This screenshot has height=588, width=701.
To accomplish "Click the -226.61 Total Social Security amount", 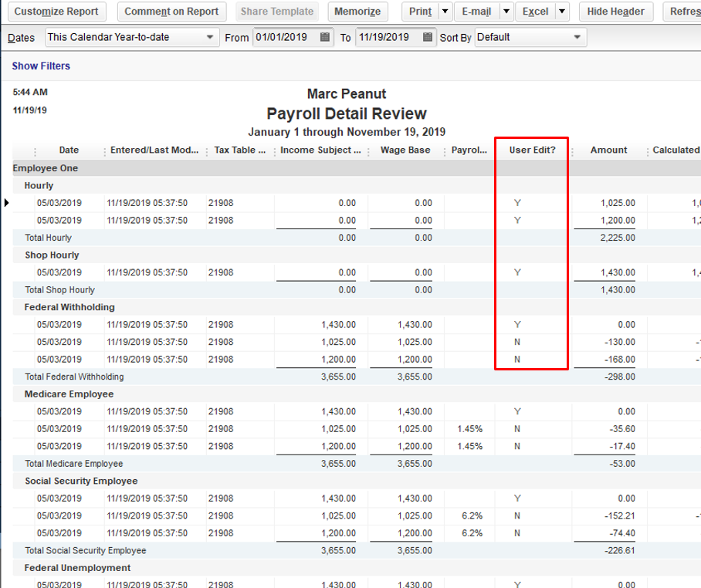I will click(x=620, y=550).
